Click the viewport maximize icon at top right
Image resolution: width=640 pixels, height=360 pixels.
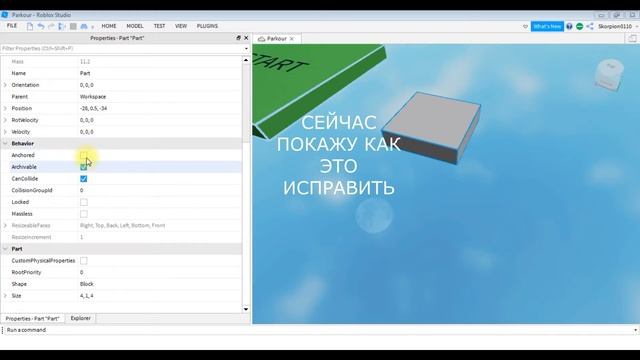coord(632,38)
